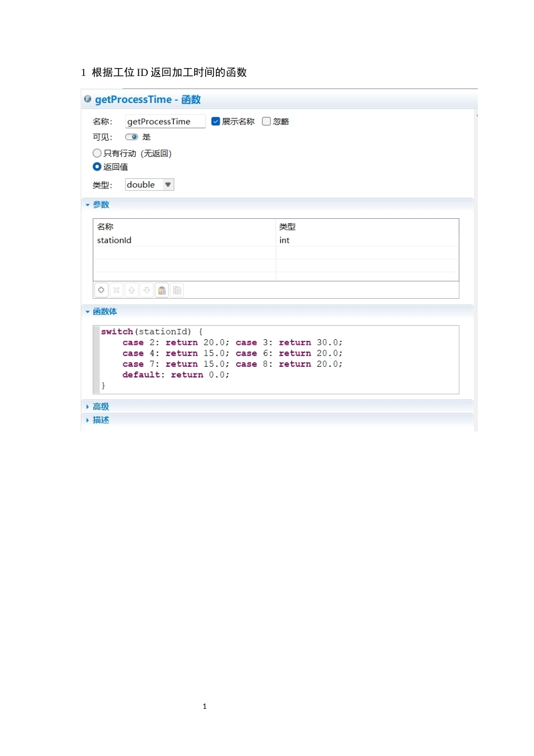Click the 名称 column header
Image resolution: width=534 pixels, height=756 pixels.
(x=105, y=227)
